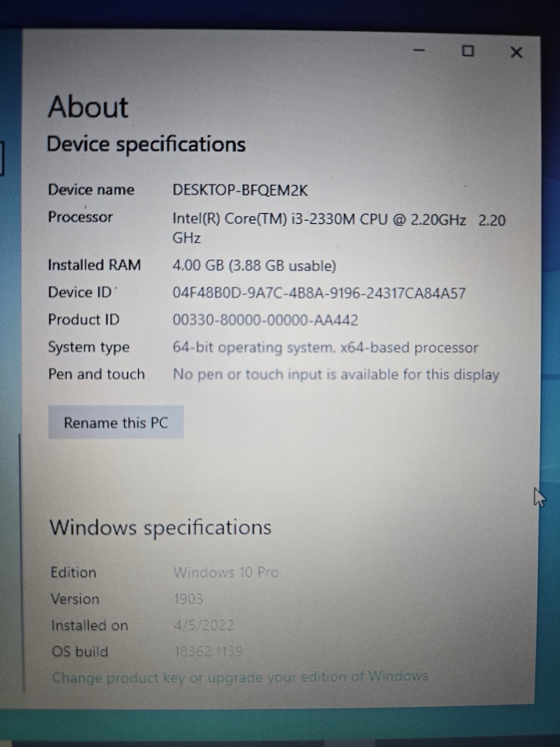560x747 pixels.
Task: Select Product ID value 00330-80000-00000-AA442
Action: 266,320
